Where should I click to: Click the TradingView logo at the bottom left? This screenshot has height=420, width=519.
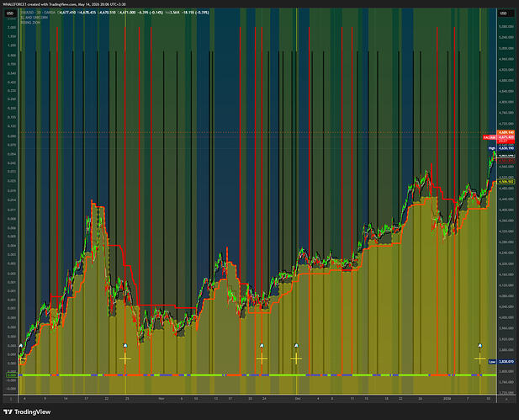click(x=27, y=412)
